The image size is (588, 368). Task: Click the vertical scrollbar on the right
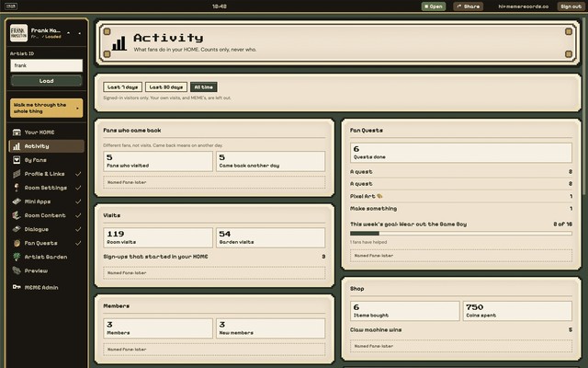coord(586,109)
